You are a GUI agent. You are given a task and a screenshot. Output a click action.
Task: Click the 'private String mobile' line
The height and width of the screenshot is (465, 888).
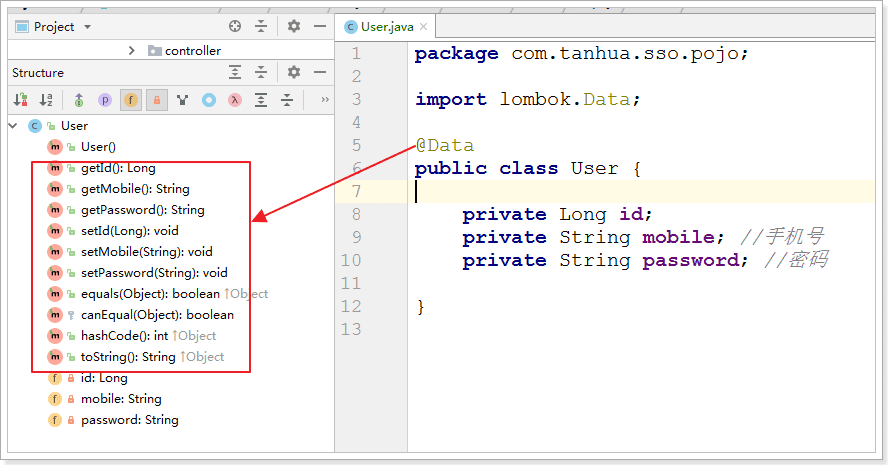coord(593,237)
